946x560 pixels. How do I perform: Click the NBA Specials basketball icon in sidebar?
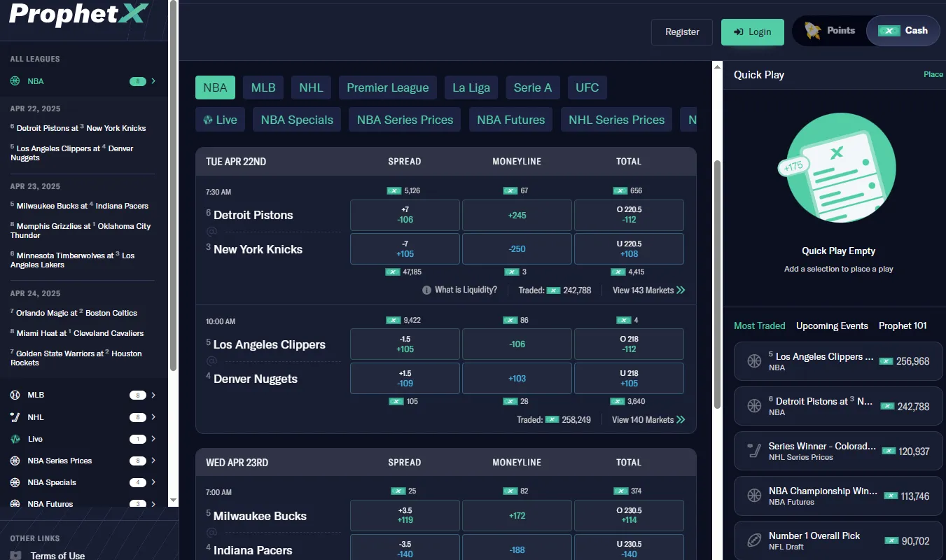15,482
